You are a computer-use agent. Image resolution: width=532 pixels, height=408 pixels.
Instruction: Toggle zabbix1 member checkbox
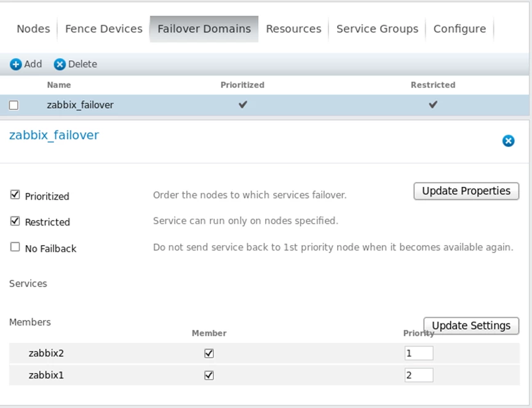pos(209,375)
